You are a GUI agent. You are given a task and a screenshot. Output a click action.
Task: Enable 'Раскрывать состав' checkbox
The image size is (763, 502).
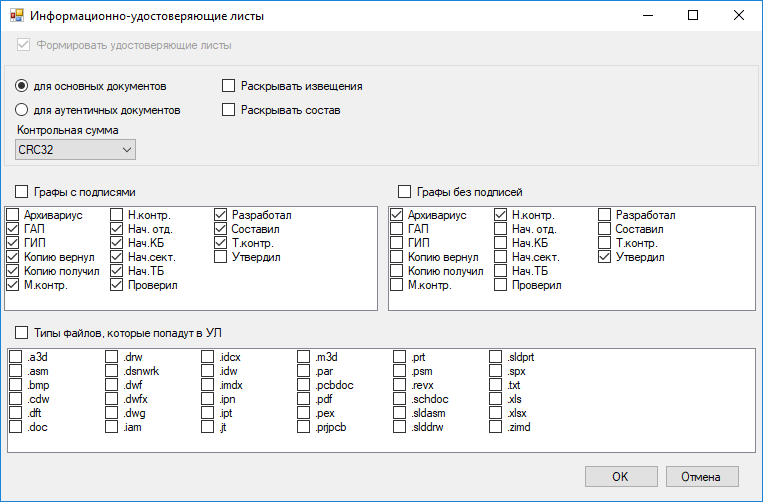pyautogui.click(x=229, y=110)
